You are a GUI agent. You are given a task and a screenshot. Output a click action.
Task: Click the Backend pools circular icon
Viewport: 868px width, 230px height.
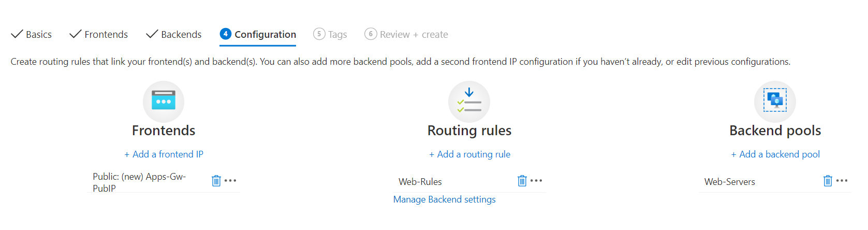775,101
